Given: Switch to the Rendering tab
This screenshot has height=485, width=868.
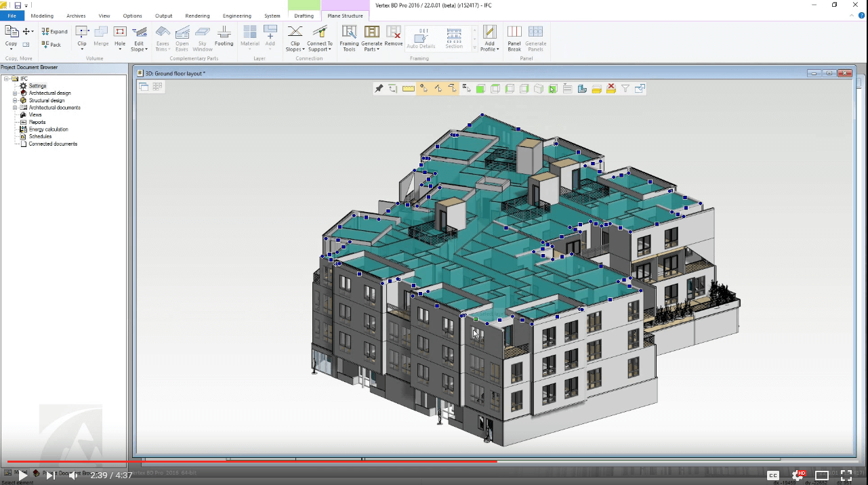Looking at the screenshot, I should (x=197, y=16).
